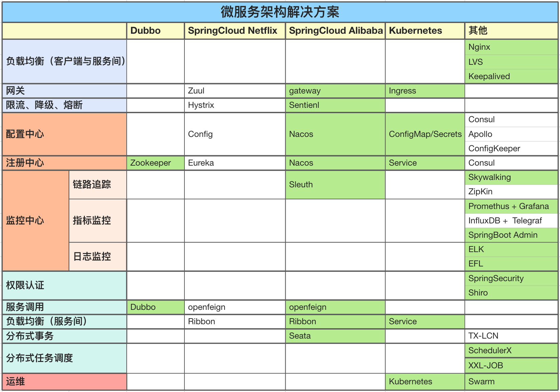Click the "指标监控" sub-row label
This screenshot has height=392, width=560.
98,221
